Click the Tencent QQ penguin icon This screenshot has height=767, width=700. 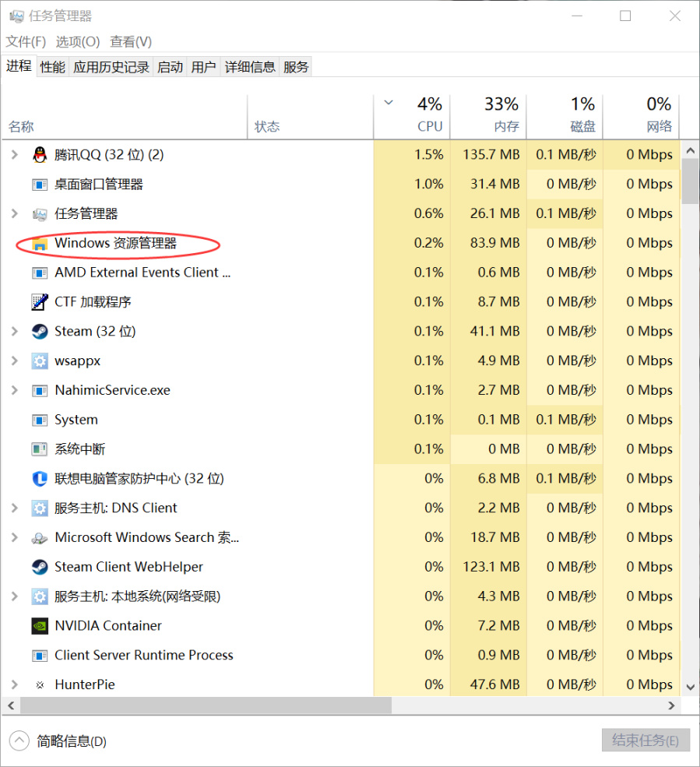pos(40,155)
